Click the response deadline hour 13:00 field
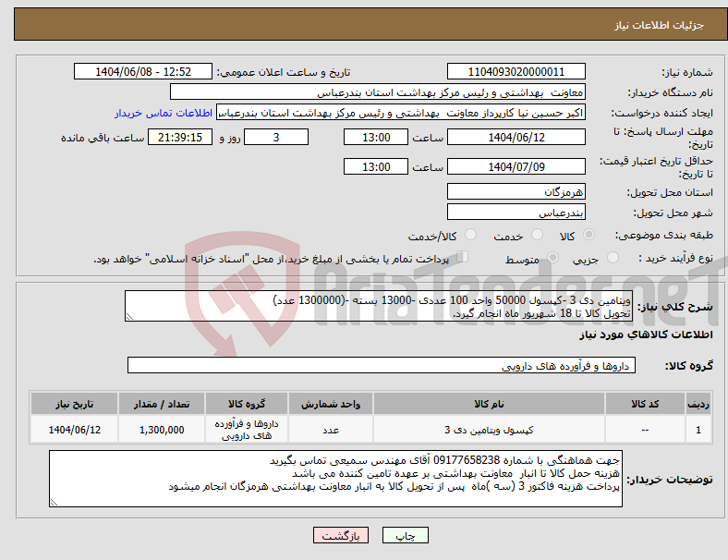728x560 pixels. (376, 137)
